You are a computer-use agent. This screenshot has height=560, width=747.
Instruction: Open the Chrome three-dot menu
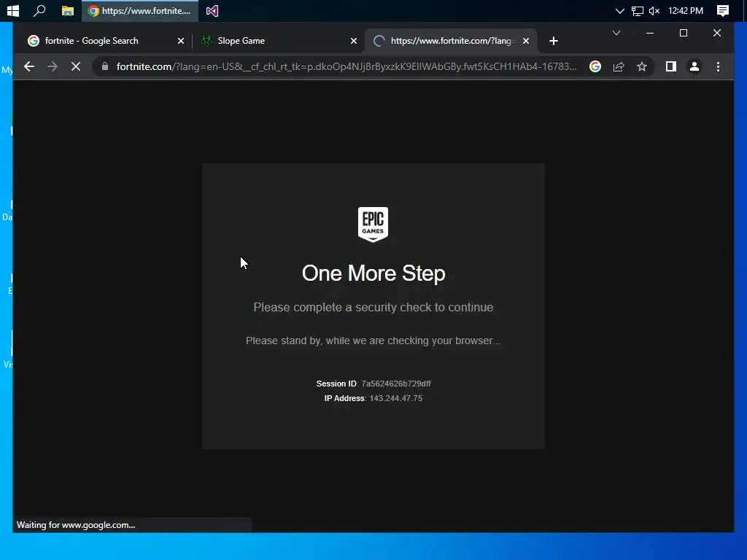click(x=718, y=66)
